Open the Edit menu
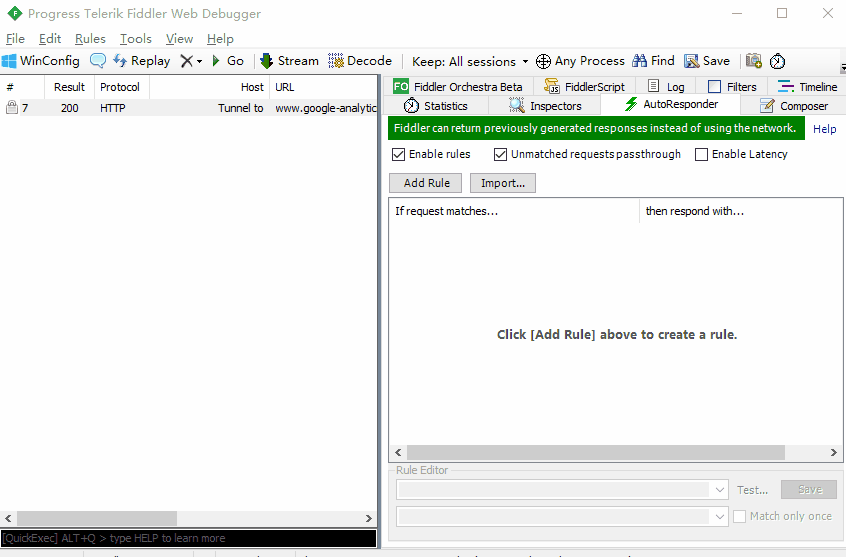 point(50,39)
